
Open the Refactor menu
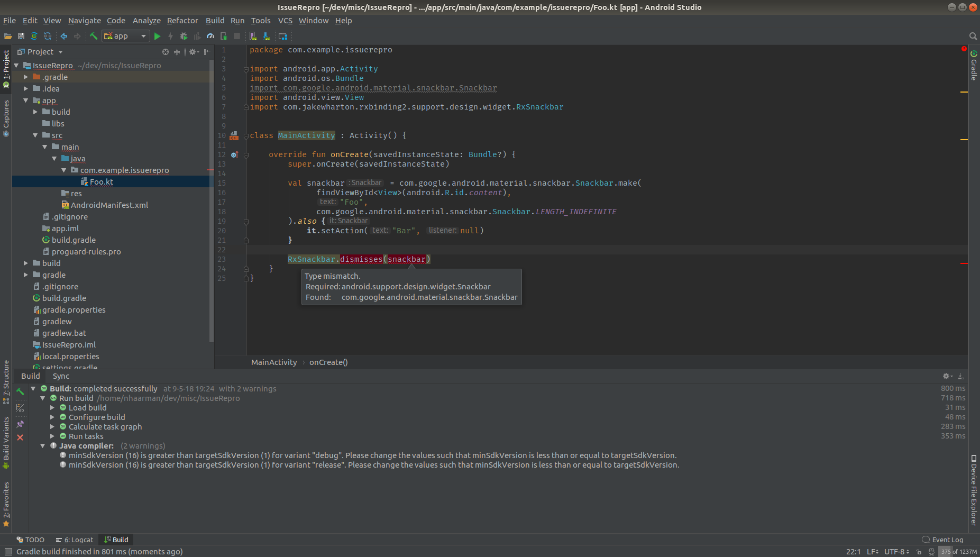pos(182,21)
